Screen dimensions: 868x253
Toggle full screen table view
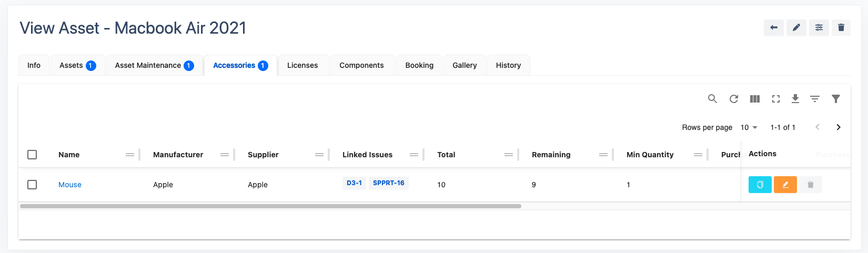coord(775,99)
